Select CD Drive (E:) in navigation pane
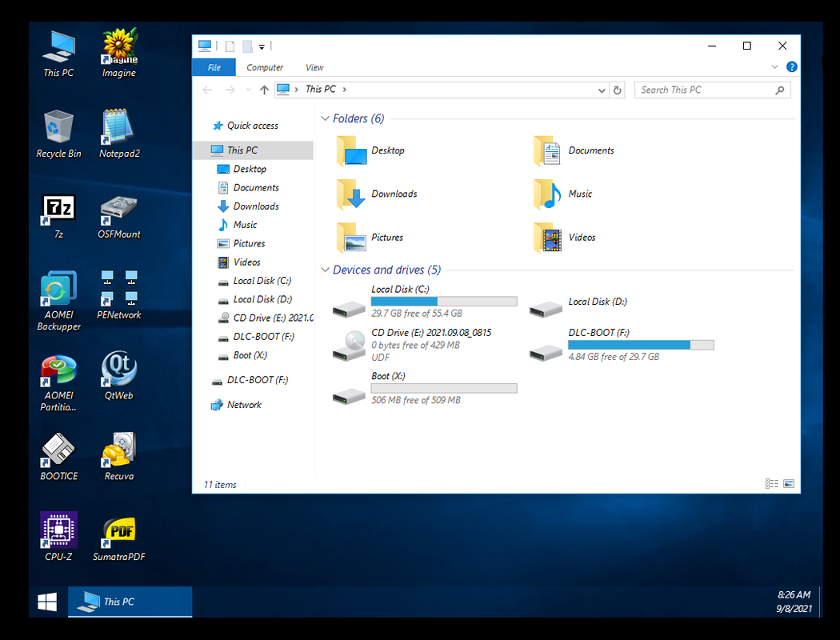The image size is (840, 640). coord(265,318)
